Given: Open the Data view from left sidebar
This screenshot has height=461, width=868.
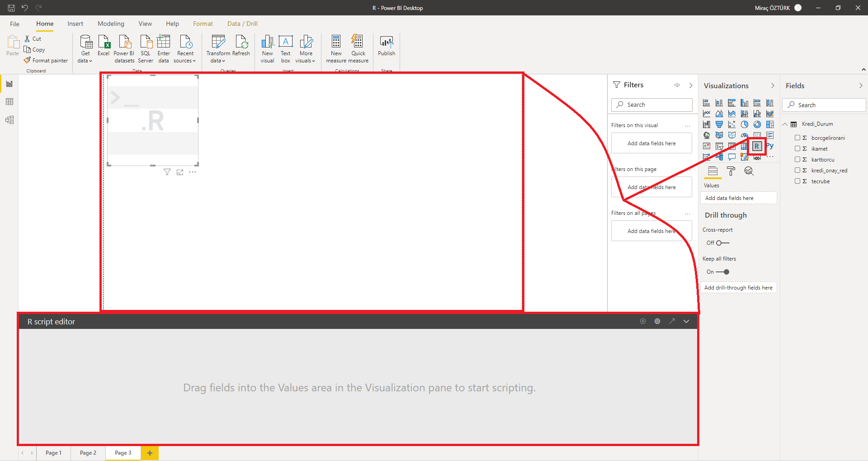Looking at the screenshot, I should [9, 102].
